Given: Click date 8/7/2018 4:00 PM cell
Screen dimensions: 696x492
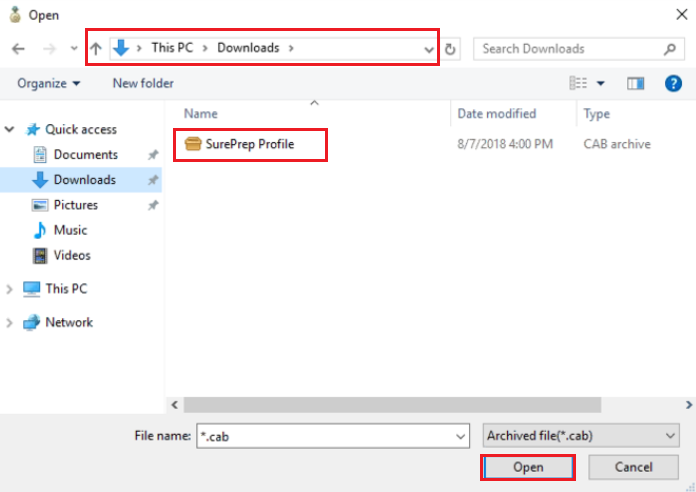Looking at the screenshot, I should pos(505,144).
